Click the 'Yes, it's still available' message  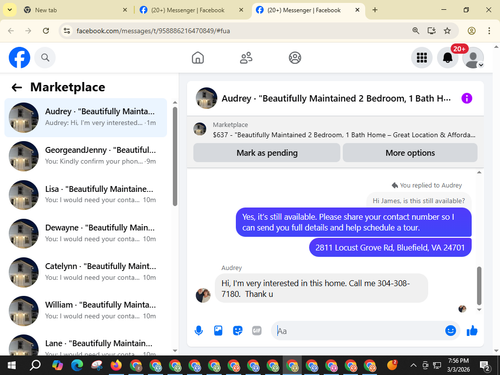coord(354,222)
